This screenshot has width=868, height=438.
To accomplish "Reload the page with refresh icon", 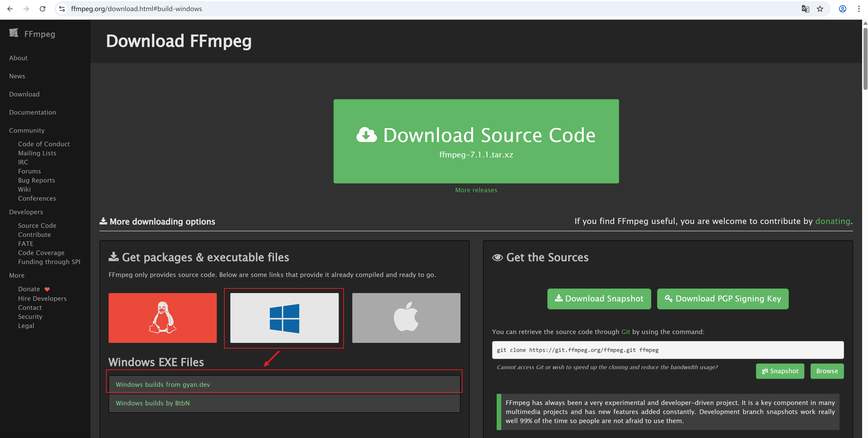I will (x=43, y=9).
